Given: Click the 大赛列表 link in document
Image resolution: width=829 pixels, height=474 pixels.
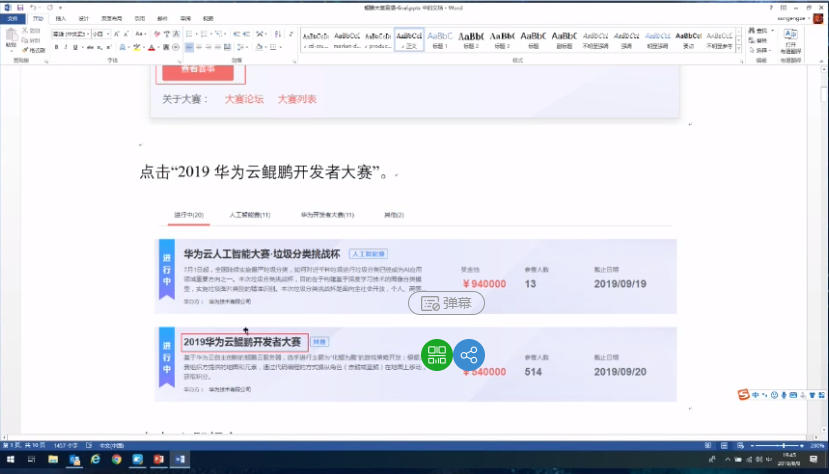Looking at the screenshot, I should click(x=297, y=99).
